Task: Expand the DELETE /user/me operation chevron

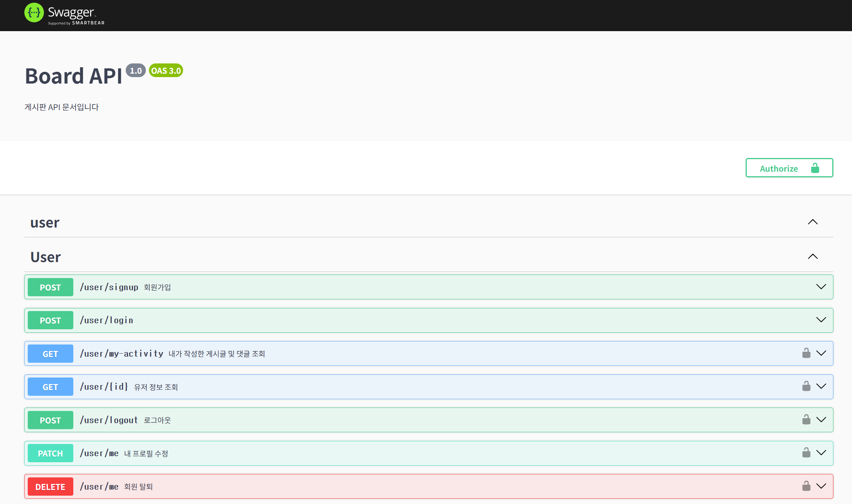Action: point(821,486)
